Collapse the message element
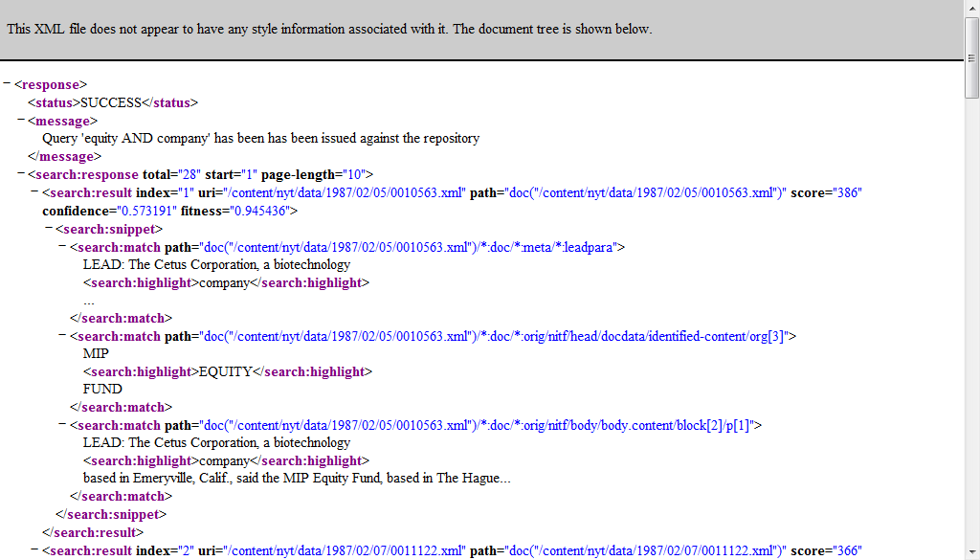 pos(21,120)
